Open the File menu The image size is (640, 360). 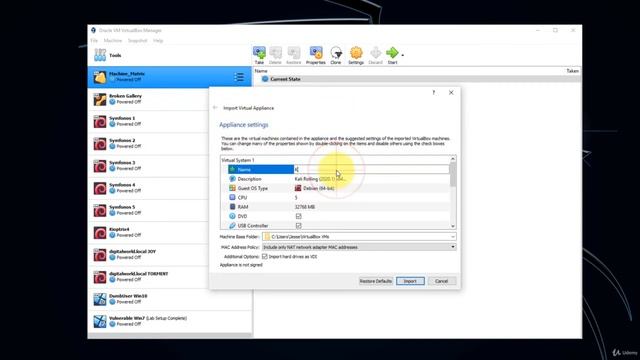coord(94,40)
